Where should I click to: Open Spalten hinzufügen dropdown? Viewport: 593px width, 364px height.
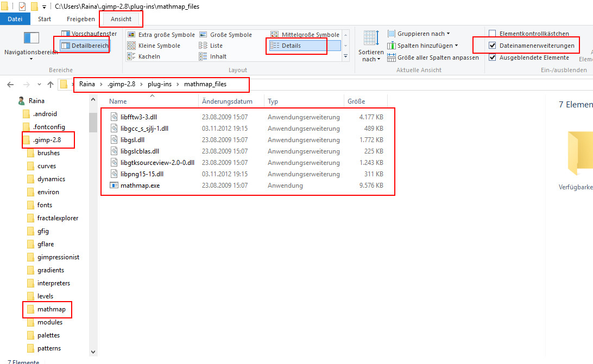coord(422,46)
